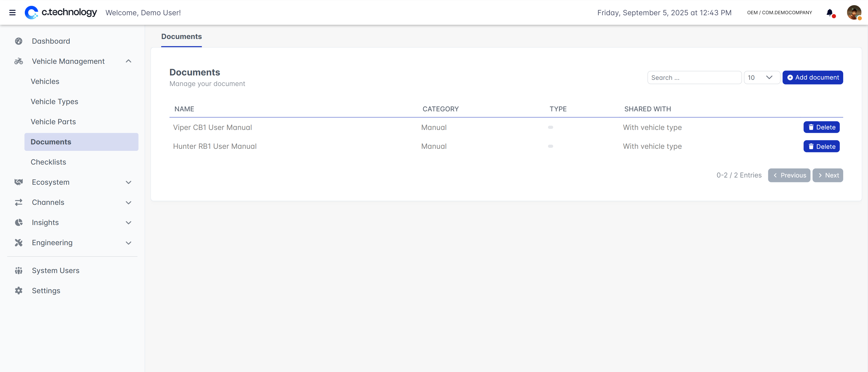
Task: Collapse the Vehicle Management section
Action: [x=128, y=61]
